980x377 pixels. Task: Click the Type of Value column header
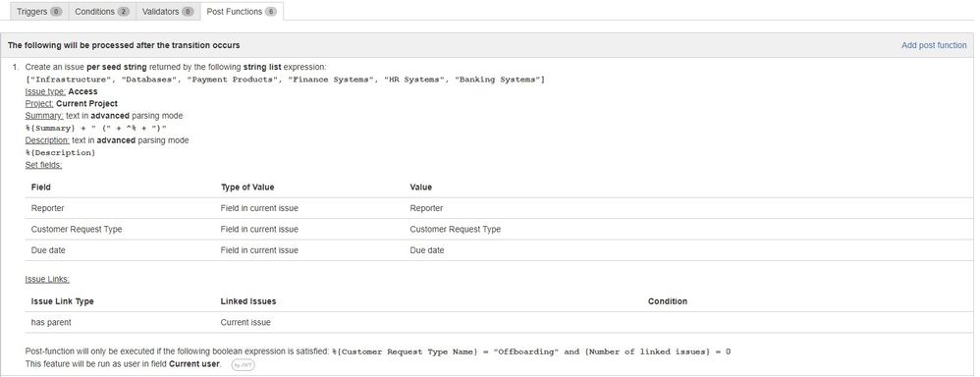click(x=247, y=187)
